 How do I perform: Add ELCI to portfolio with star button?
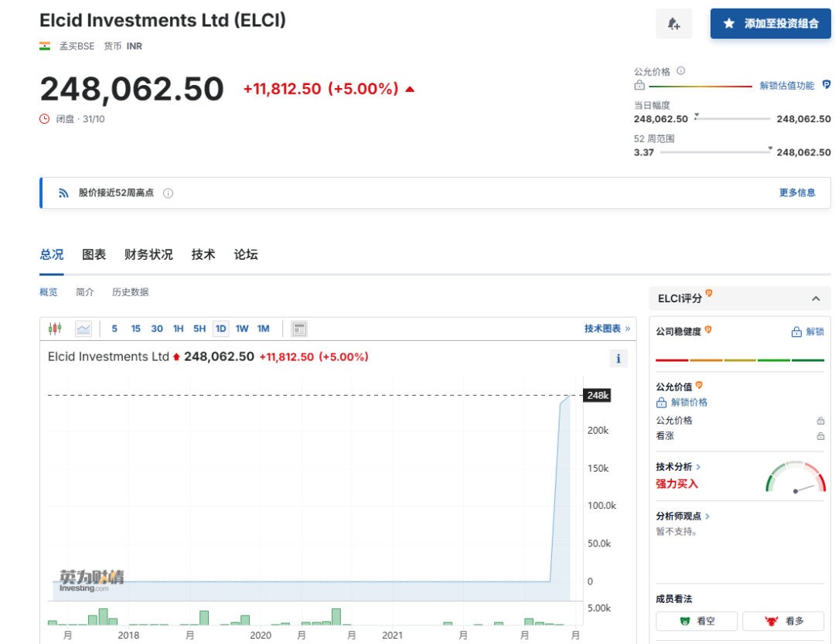point(770,23)
